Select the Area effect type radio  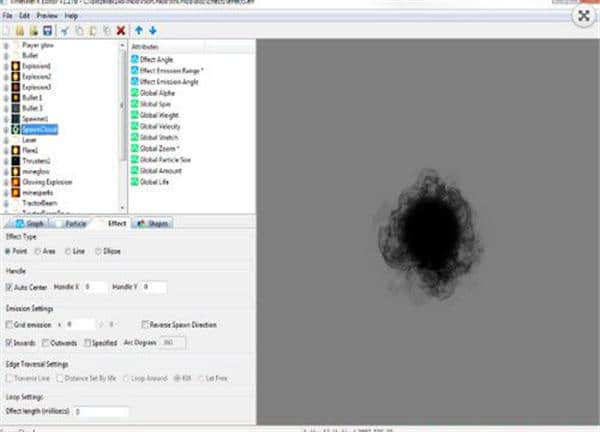tap(39, 252)
